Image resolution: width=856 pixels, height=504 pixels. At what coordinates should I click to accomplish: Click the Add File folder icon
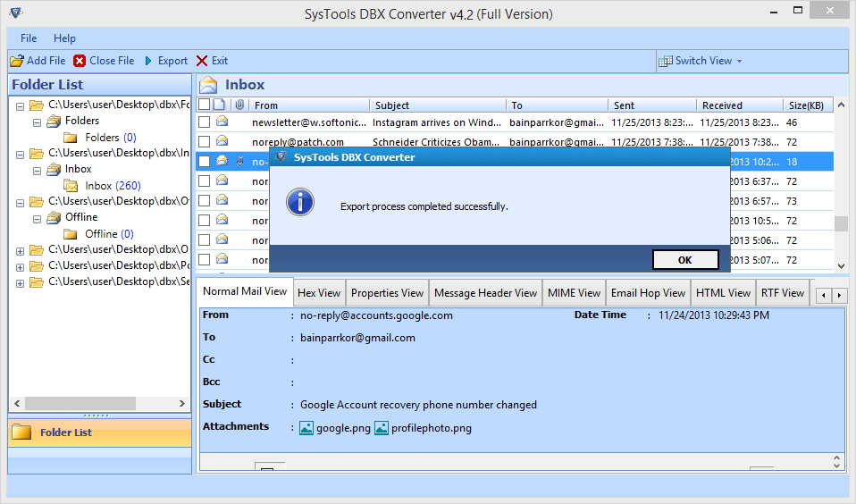[17, 61]
